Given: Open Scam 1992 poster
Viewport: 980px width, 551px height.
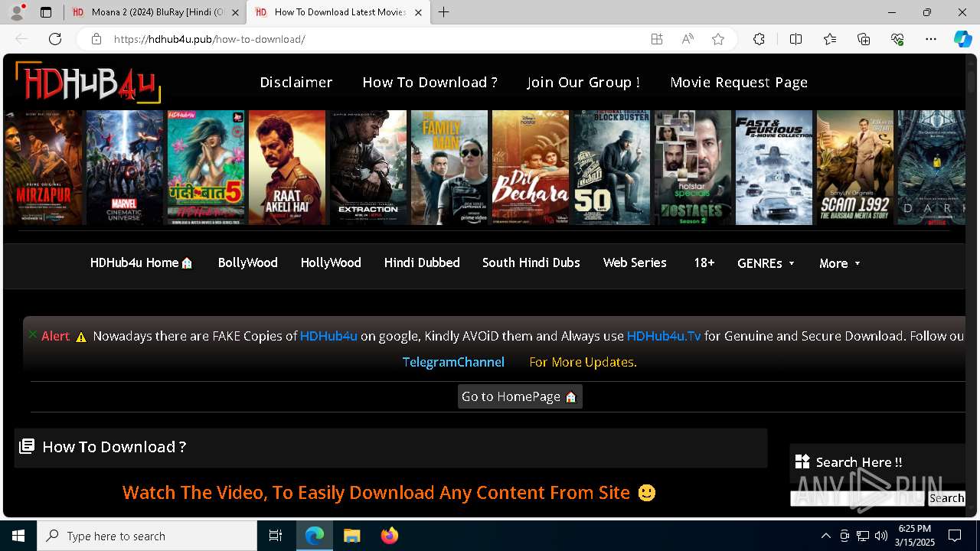Looking at the screenshot, I should coord(855,168).
